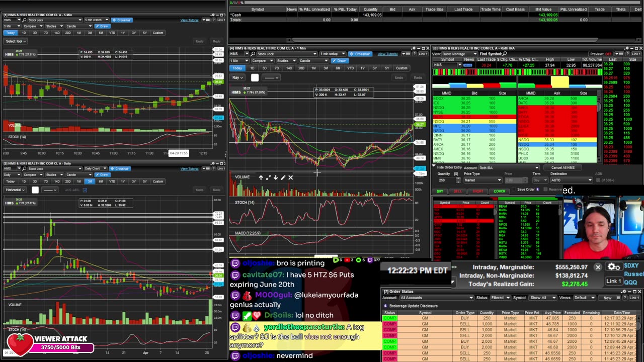Toggle Crosshair in the 5 Min chart

(122, 20)
